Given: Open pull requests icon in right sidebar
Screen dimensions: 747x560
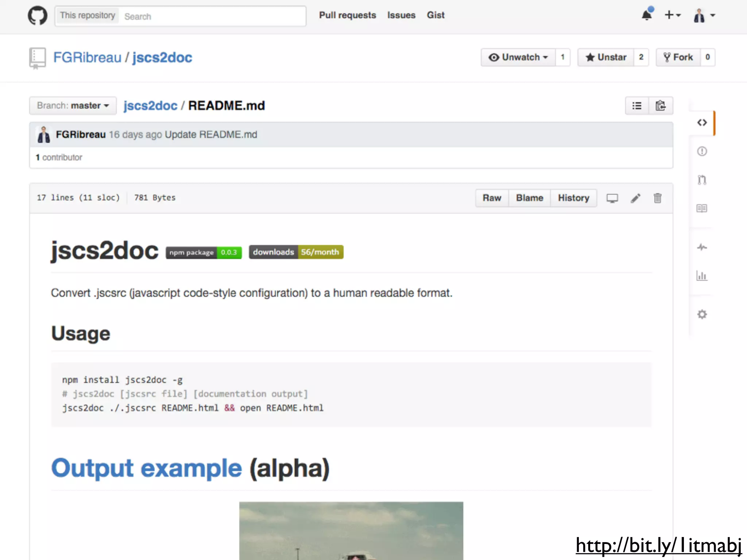Looking at the screenshot, I should (702, 180).
